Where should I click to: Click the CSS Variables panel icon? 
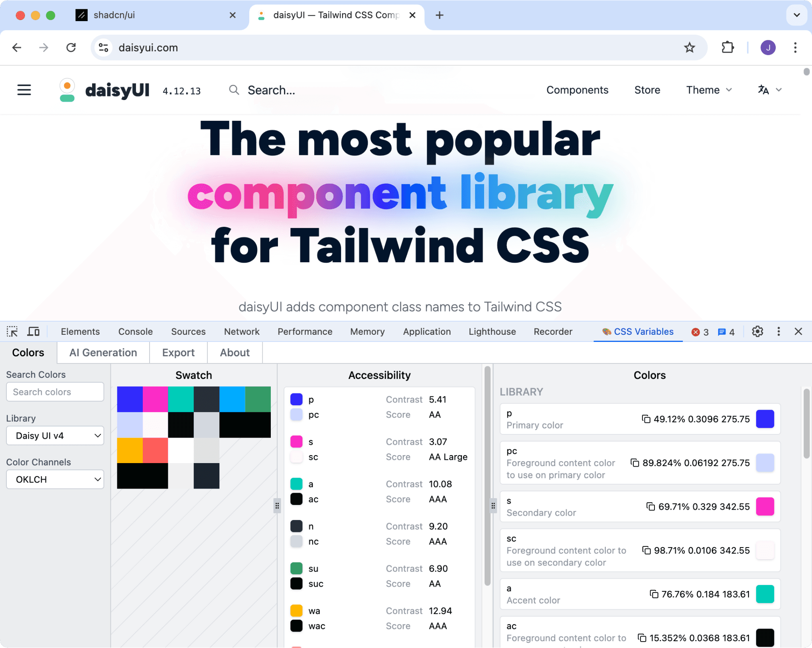[x=605, y=331]
